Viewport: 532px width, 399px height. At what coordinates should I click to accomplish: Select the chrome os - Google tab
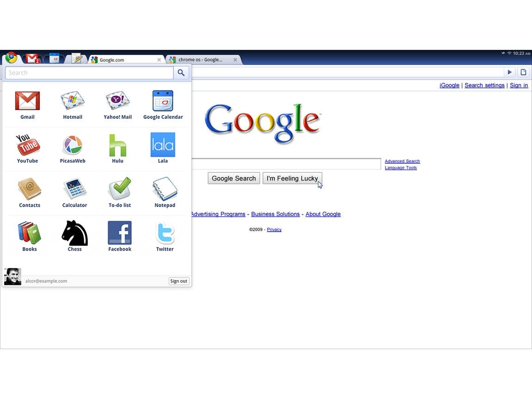(203, 60)
